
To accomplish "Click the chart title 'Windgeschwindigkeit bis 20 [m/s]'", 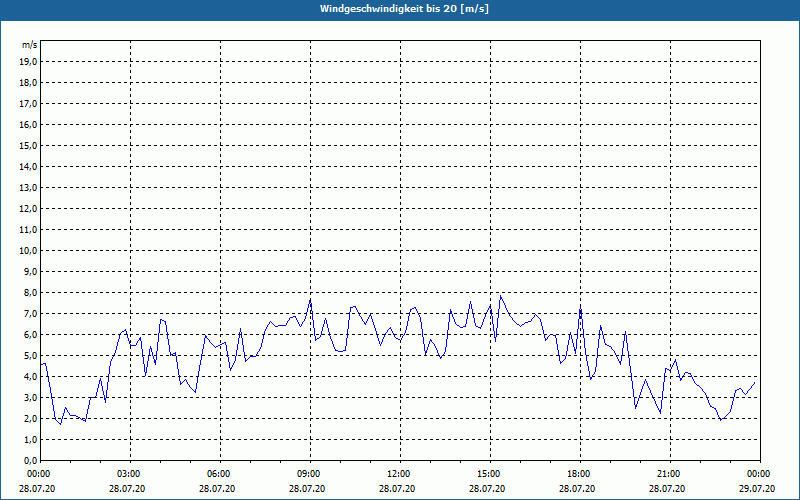I will point(404,9).
